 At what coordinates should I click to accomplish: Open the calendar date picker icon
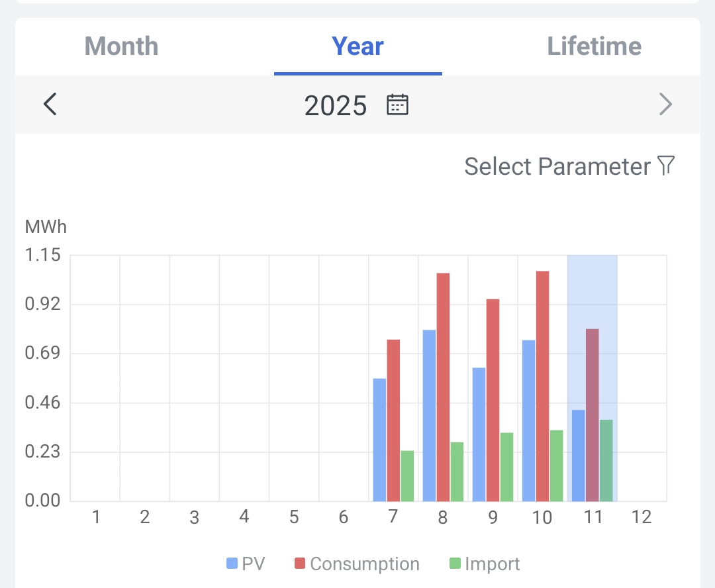(397, 105)
